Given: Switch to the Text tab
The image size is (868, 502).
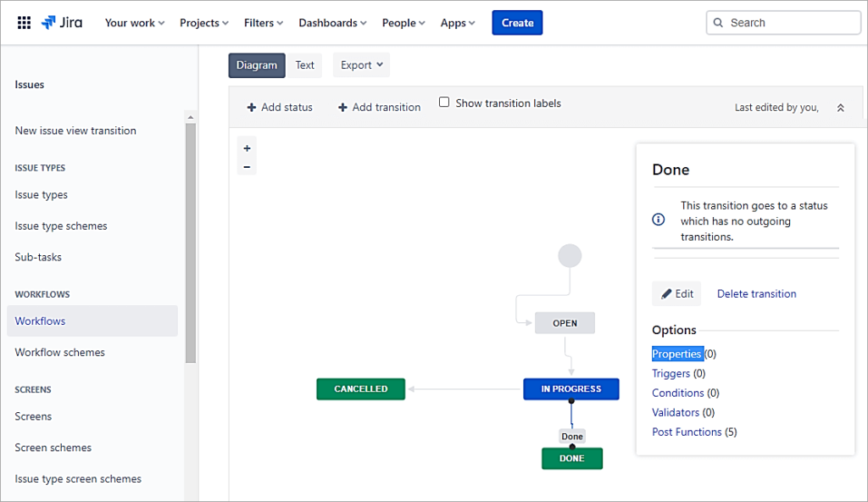Looking at the screenshot, I should [x=304, y=64].
